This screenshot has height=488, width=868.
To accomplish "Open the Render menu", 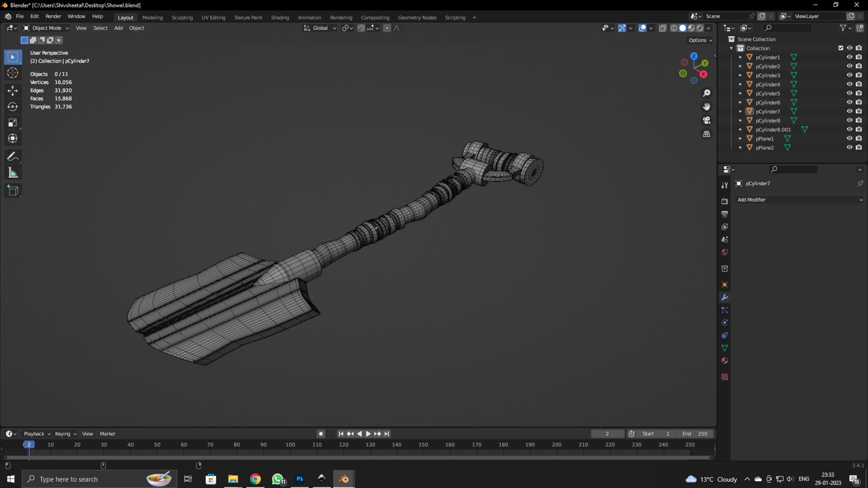I will coord(53,16).
